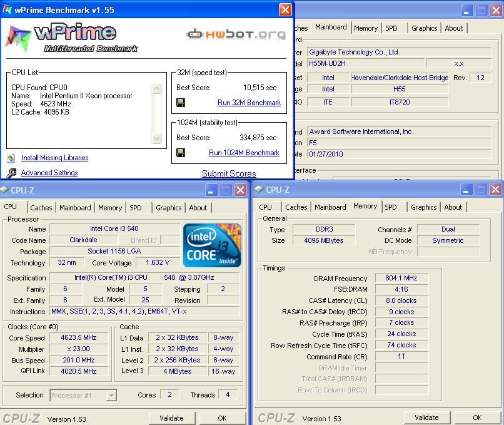The width and height of the screenshot is (504, 425).
Task: Click the DRAM Frequency value 804.1 MHz
Action: click(x=401, y=278)
